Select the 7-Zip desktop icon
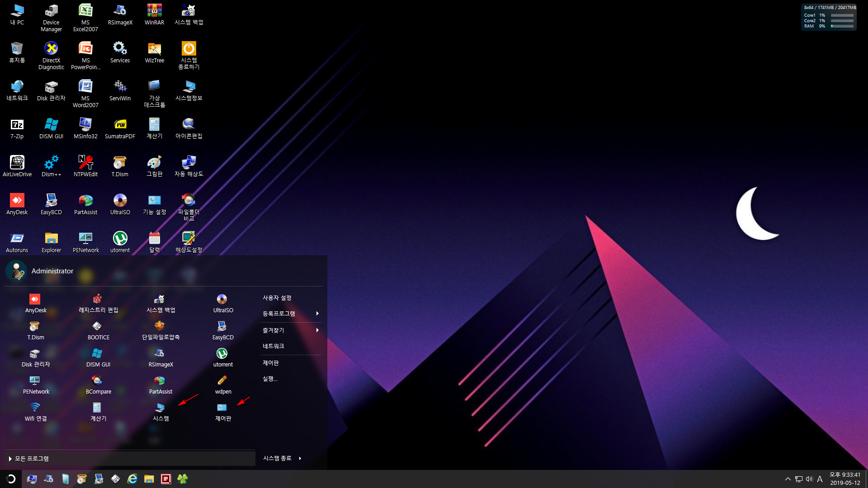This screenshot has width=868, height=488. pyautogui.click(x=17, y=128)
